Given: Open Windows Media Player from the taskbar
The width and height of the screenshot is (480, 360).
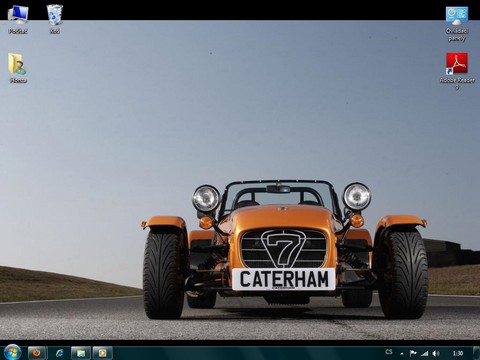Looking at the screenshot, I should [x=102, y=353].
